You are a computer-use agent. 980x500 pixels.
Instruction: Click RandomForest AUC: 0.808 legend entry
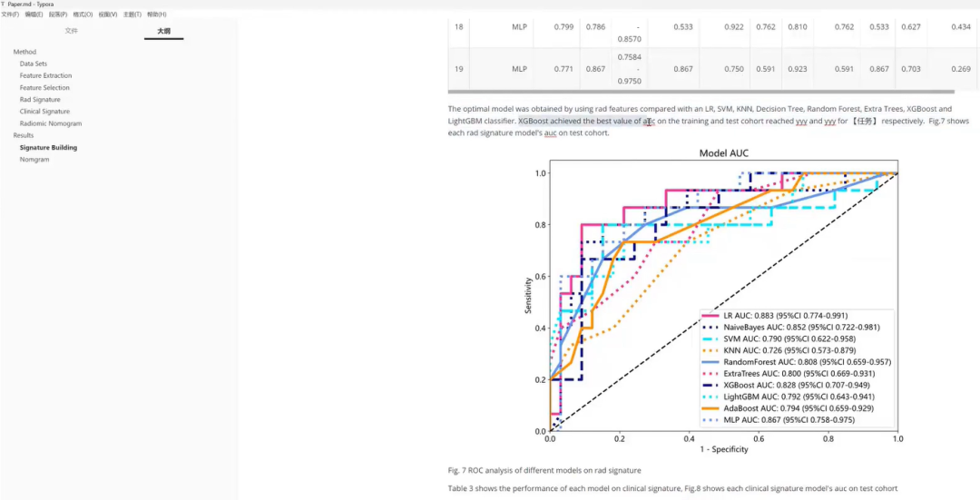point(798,362)
